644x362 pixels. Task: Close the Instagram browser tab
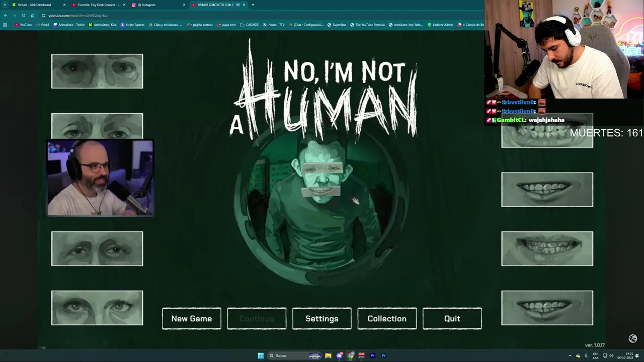click(x=184, y=5)
